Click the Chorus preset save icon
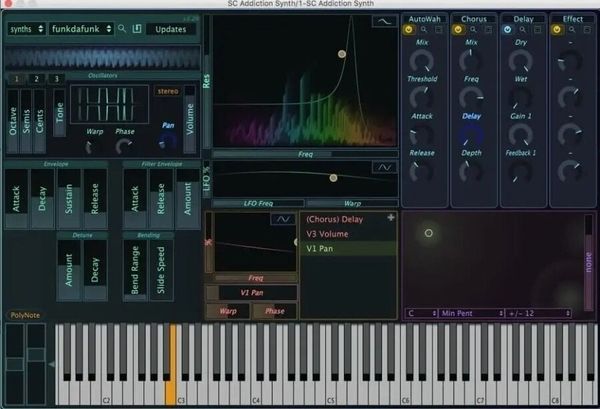Viewport: 600px width, 409px height. [x=488, y=29]
